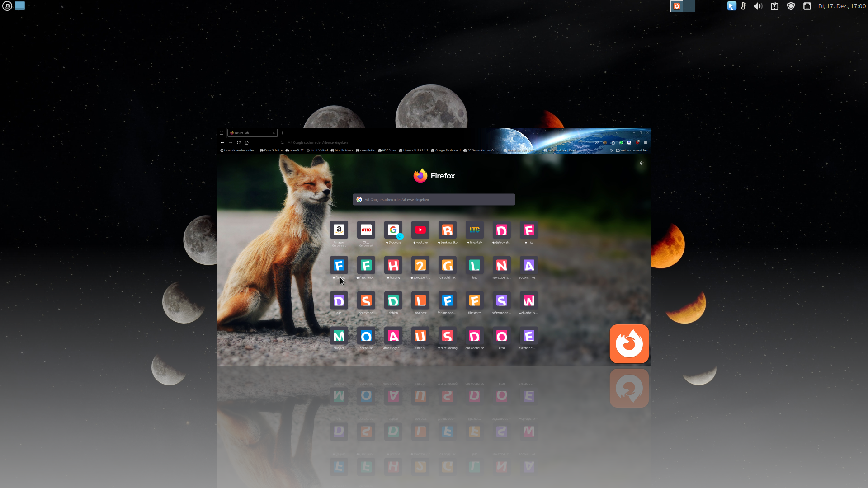This screenshot has height=488, width=868.
Task: Click the YouTube shortcut tile
Action: tap(420, 230)
